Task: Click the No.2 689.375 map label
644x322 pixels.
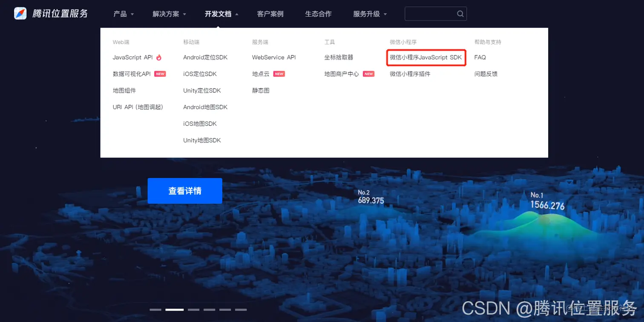Action: pos(371,197)
